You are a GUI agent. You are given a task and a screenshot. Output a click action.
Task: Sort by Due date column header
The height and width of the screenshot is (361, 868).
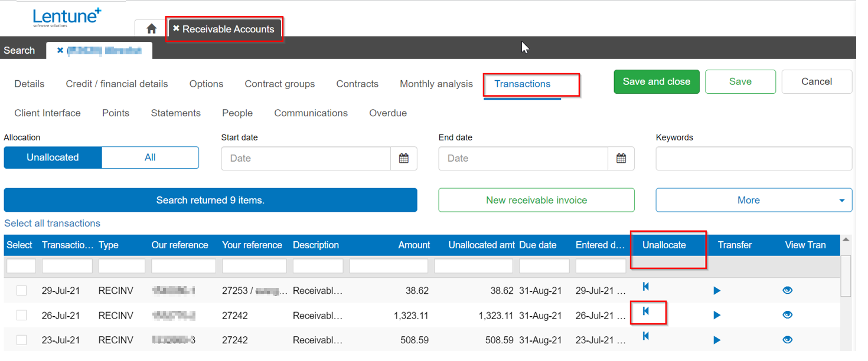[538, 245]
